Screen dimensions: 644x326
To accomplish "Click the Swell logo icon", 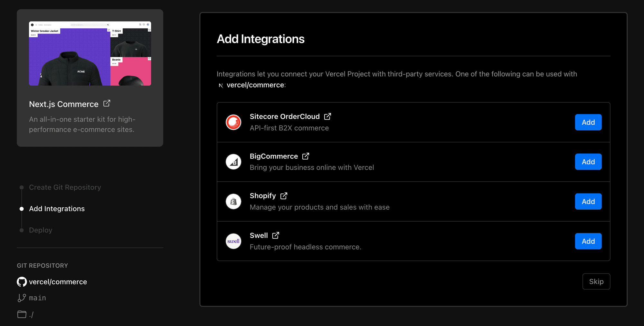I will [233, 241].
